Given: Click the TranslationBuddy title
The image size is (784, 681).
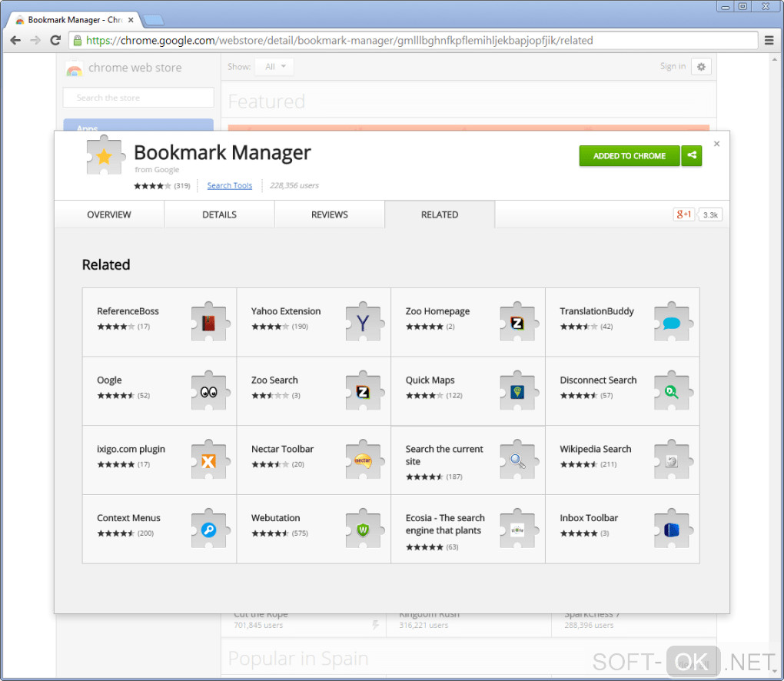Looking at the screenshot, I should (596, 311).
